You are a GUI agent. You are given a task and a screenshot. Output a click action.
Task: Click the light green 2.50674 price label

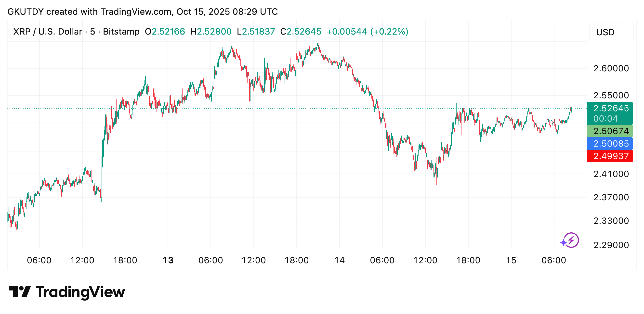(610, 131)
